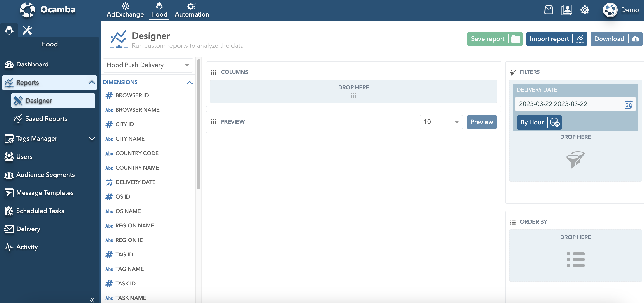Open the Dashboard section
This screenshot has width=644, height=303.
click(32, 64)
